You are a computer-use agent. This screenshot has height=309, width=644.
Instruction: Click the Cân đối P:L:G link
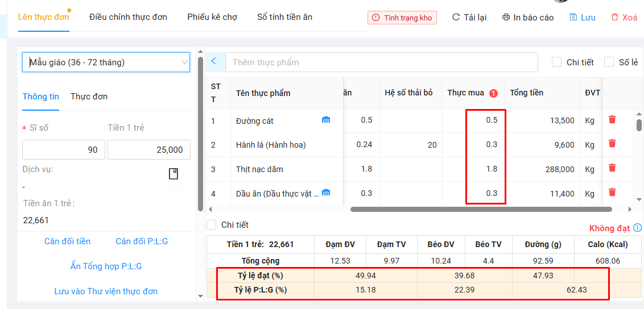pos(142,241)
